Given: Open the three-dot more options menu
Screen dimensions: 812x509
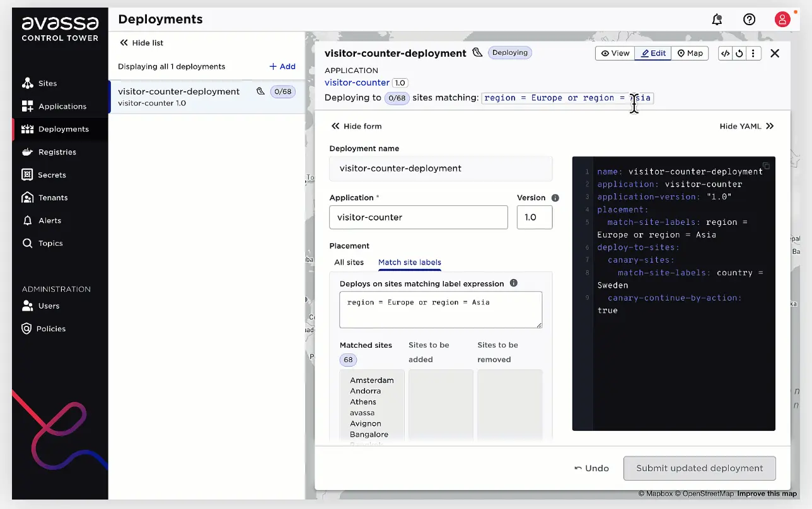Looking at the screenshot, I should tap(753, 54).
